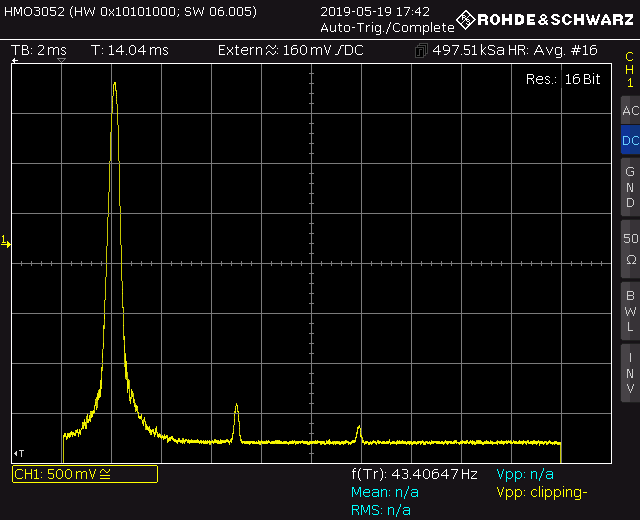Toggle INV channel inversion

629,372
